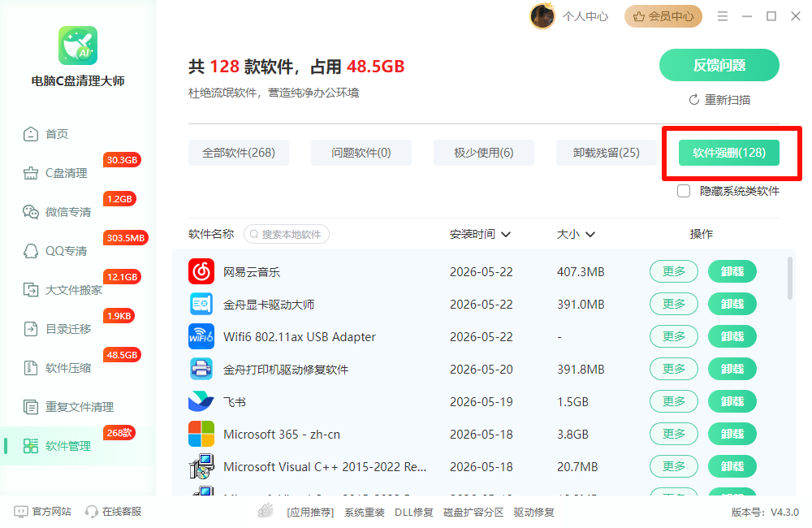Click the app logo with the AI broom
This screenshot has height=528, width=812.
coord(78,45)
